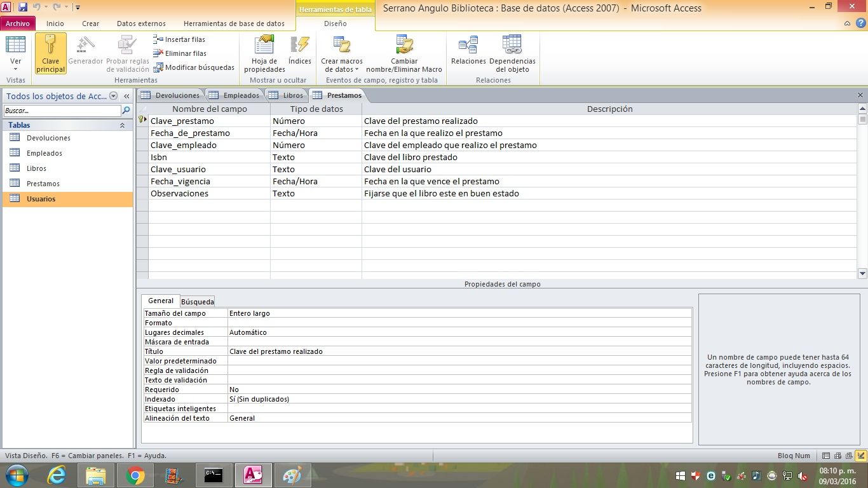Image resolution: width=868 pixels, height=488 pixels.
Task: Open the Búsqueda field properties tab
Action: (x=197, y=302)
